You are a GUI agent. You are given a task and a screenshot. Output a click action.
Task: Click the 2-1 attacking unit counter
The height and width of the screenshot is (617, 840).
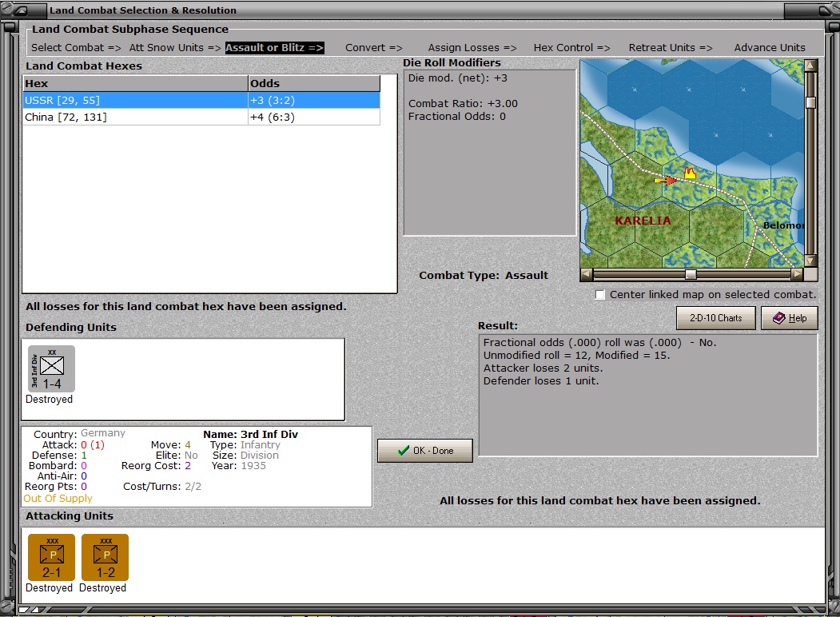pos(52,557)
